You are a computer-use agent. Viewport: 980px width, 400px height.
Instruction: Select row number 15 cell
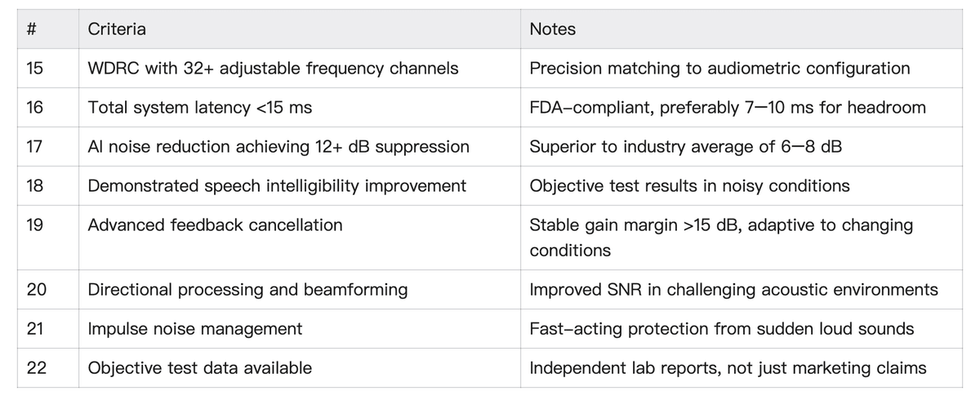click(x=35, y=69)
